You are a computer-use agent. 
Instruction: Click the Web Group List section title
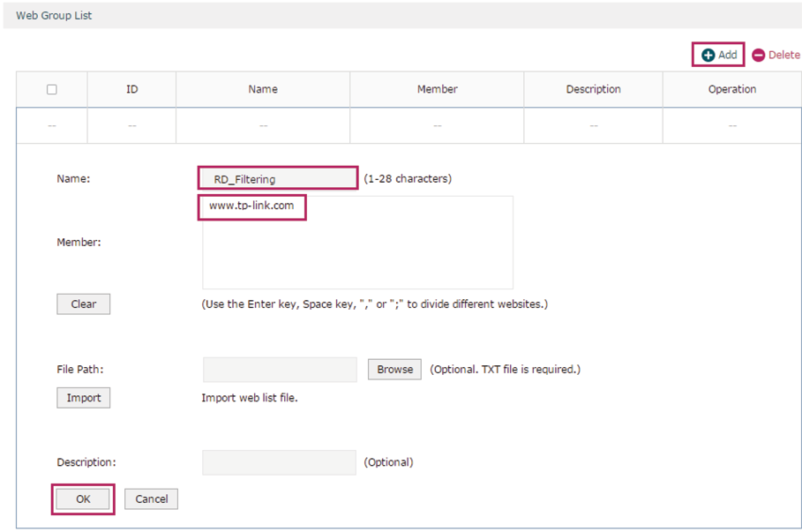coord(54,15)
